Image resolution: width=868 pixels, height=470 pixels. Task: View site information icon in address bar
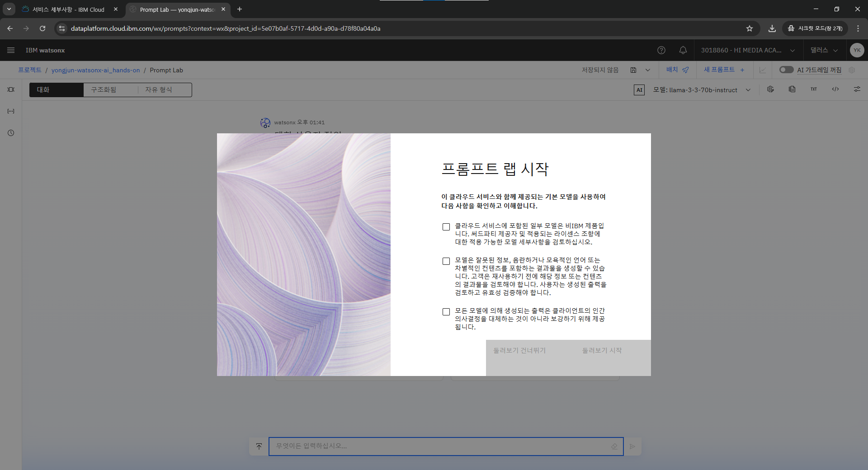click(62, 28)
